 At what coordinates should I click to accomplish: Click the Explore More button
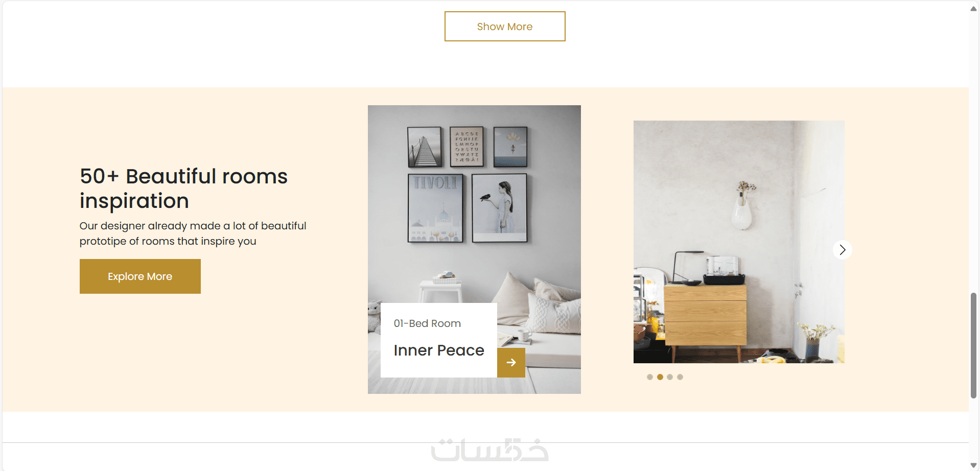pyautogui.click(x=140, y=276)
